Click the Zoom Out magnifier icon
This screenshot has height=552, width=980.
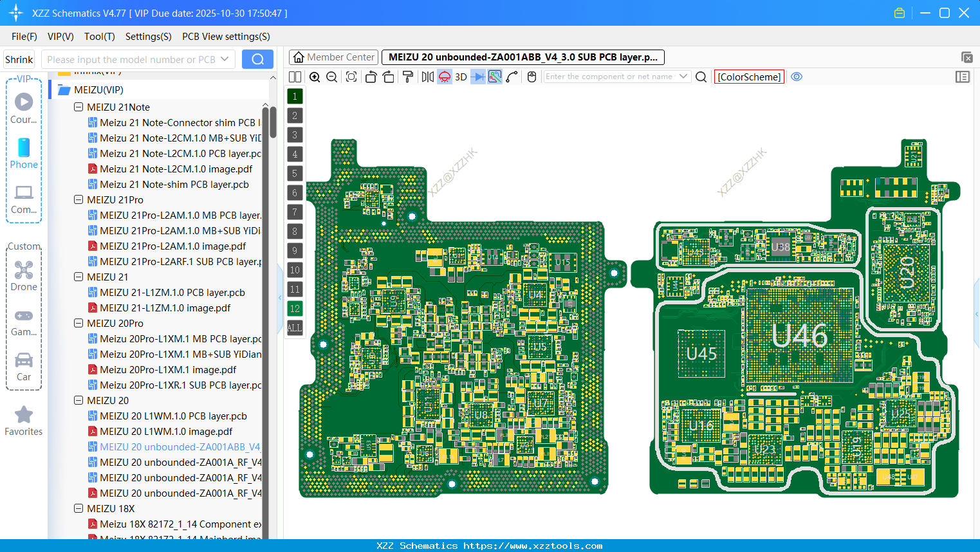click(331, 77)
